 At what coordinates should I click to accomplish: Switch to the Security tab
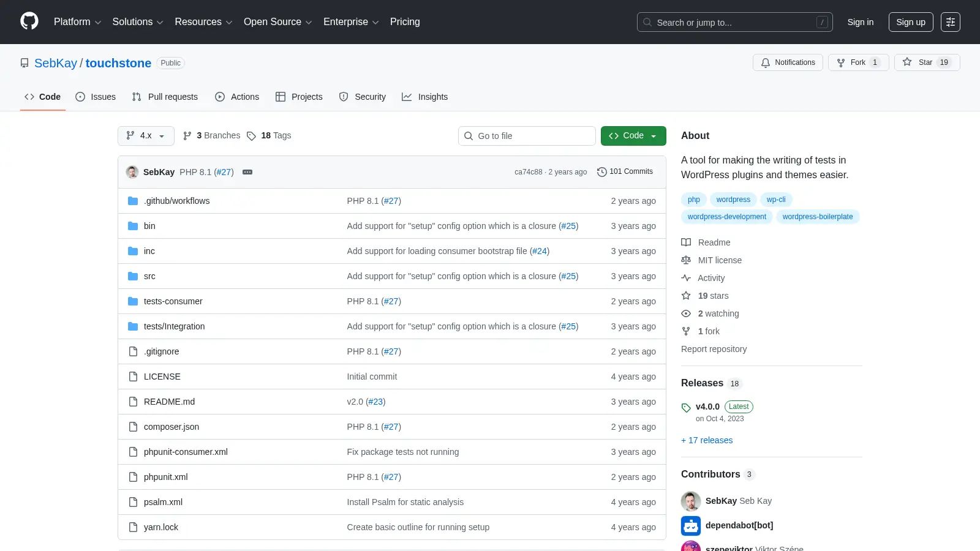(363, 97)
